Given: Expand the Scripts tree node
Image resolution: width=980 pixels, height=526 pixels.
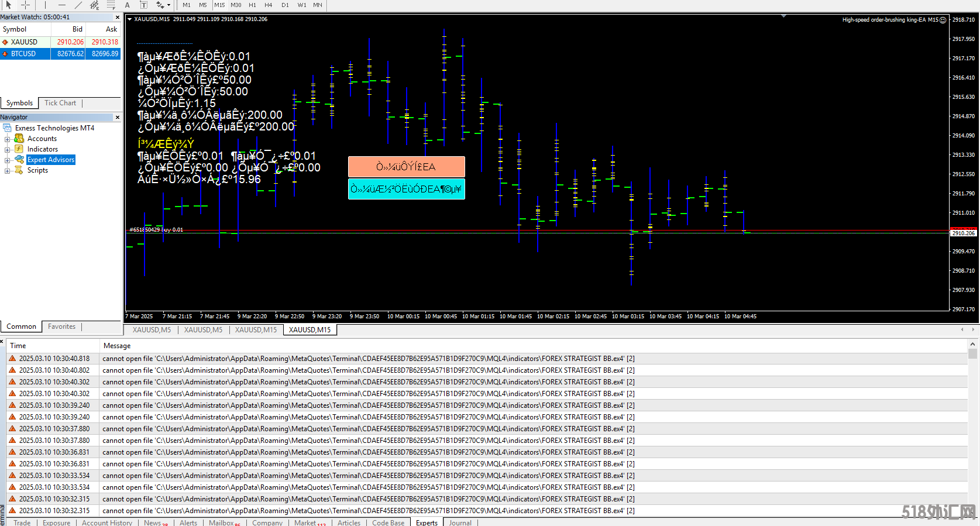Looking at the screenshot, I should pyautogui.click(x=8, y=170).
